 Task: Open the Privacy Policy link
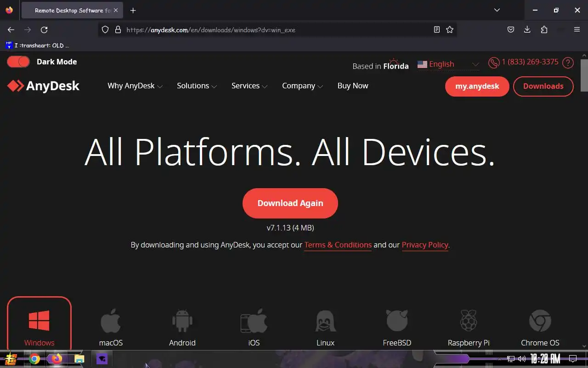(x=425, y=245)
